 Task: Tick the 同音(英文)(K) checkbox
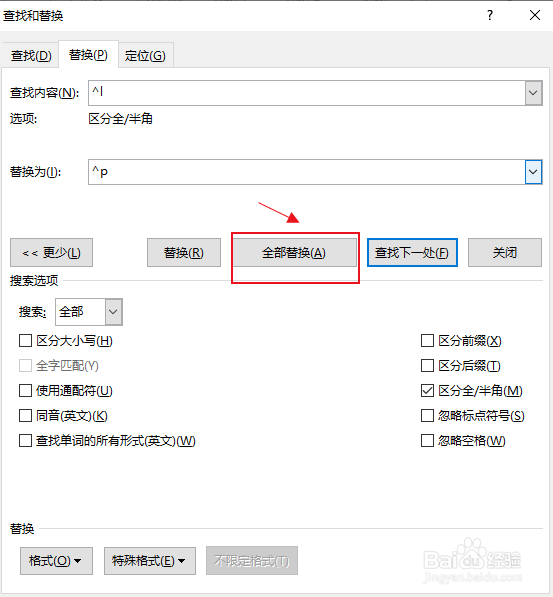(x=26, y=416)
